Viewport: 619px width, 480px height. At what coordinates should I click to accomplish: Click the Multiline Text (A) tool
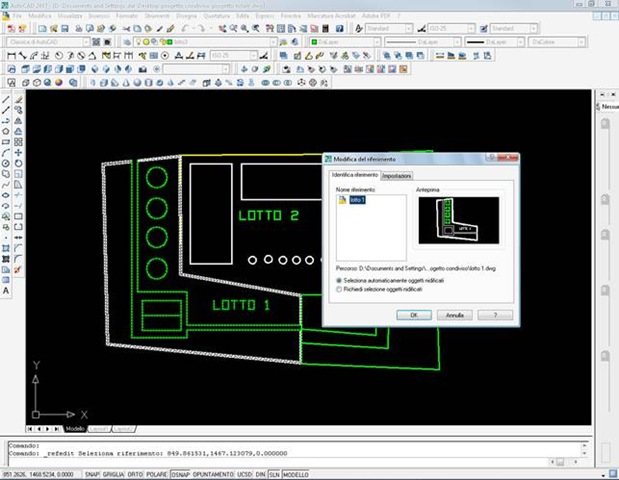6,290
